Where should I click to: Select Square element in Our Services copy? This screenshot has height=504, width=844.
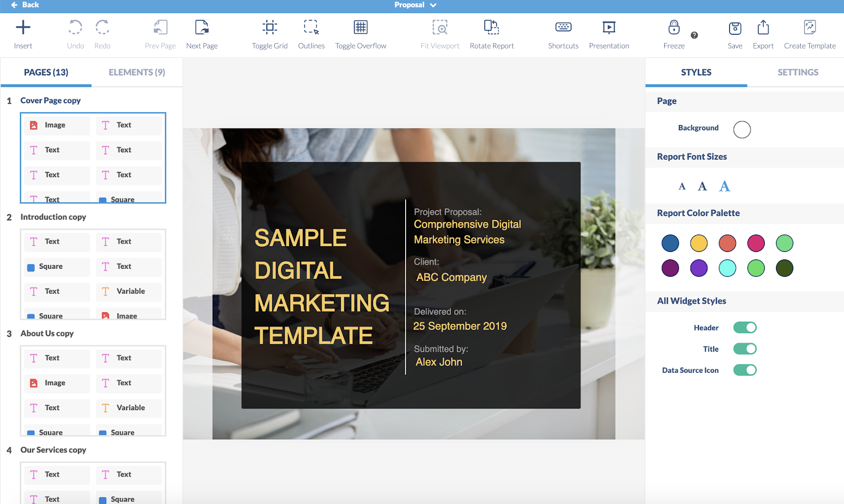(x=129, y=499)
